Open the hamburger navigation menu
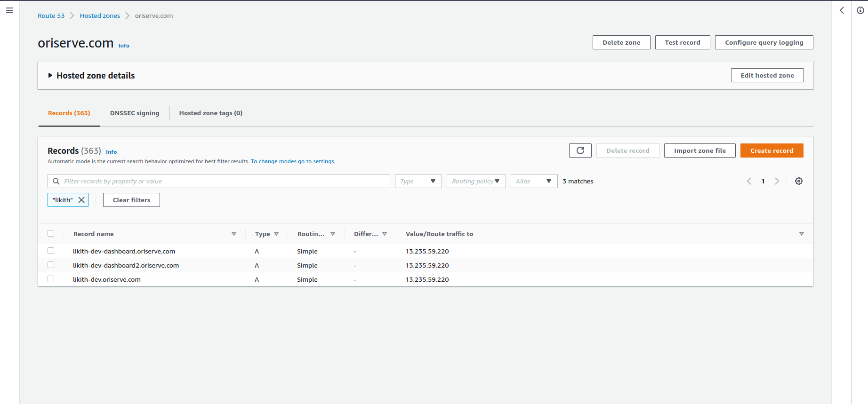Viewport: 868px width, 404px height. click(9, 10)
